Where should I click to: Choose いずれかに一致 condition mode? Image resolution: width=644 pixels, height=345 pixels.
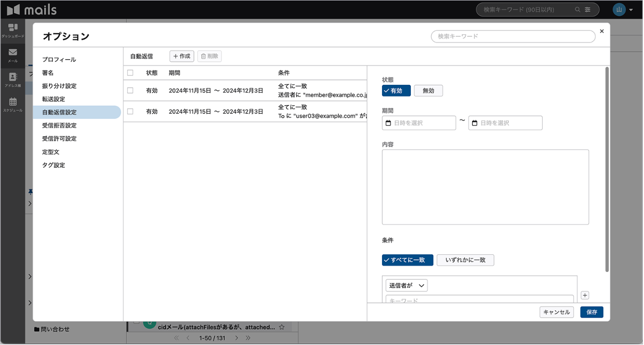tap(465, 260)
